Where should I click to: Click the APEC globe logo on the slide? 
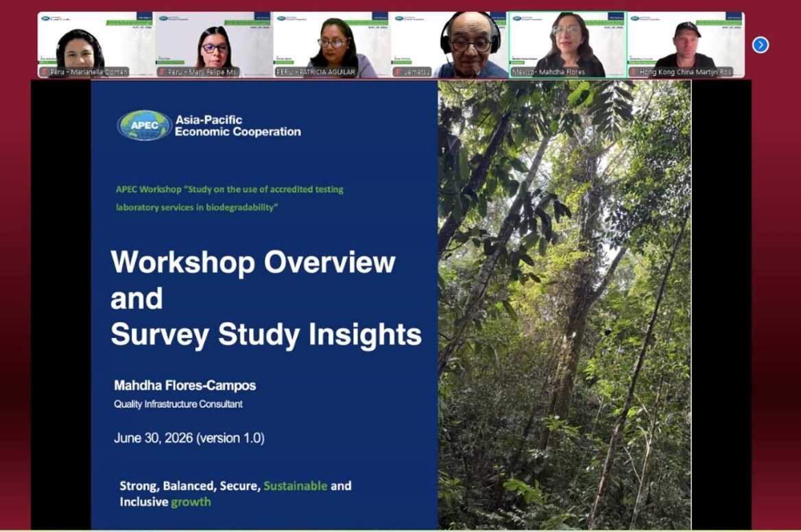click(145, 125)
